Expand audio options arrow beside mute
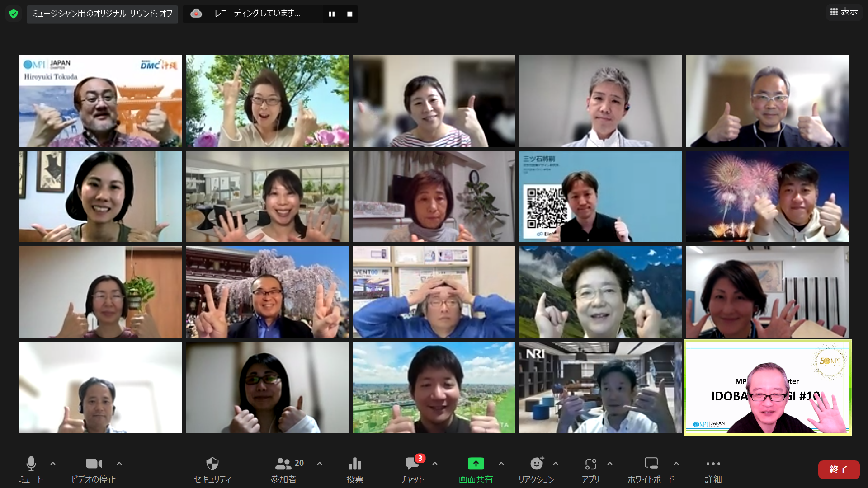 [x=53, y=464]
